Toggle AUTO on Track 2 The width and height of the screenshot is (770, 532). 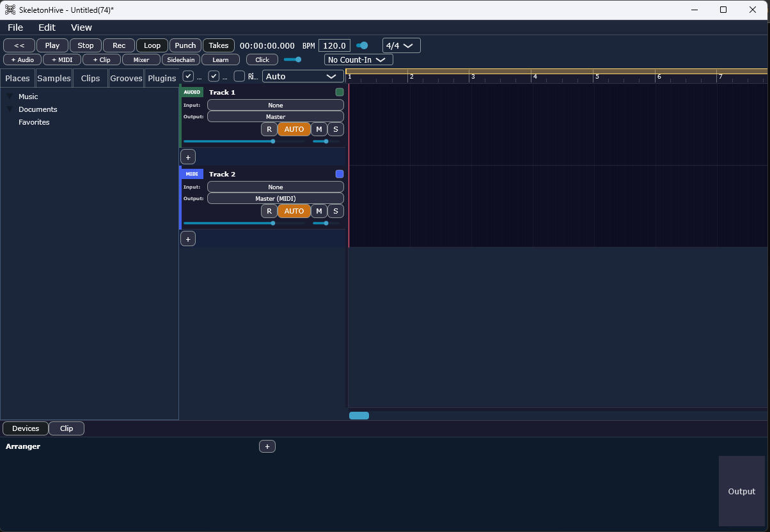point(294,211)
